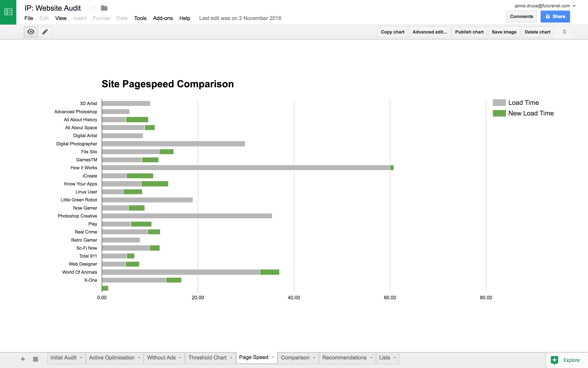Click the Save image button

click(x=504, y=32)
